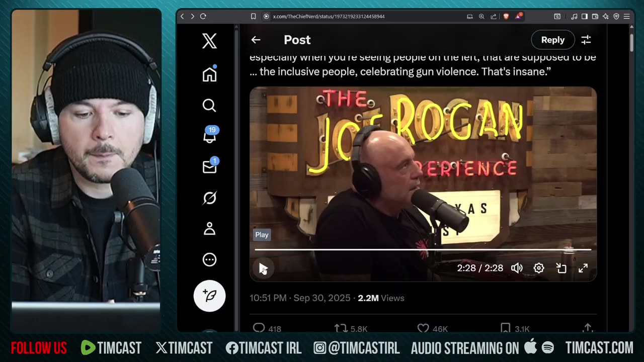Share this page from address bar
644x362 pixels.
494,16
